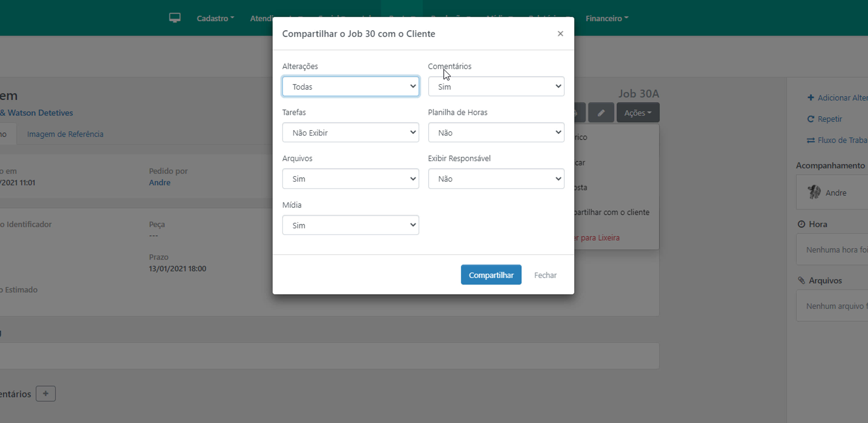This screenshot has width=868, height=423.
Task: Open the Ações dropdown button
Action: click(637, 113)
